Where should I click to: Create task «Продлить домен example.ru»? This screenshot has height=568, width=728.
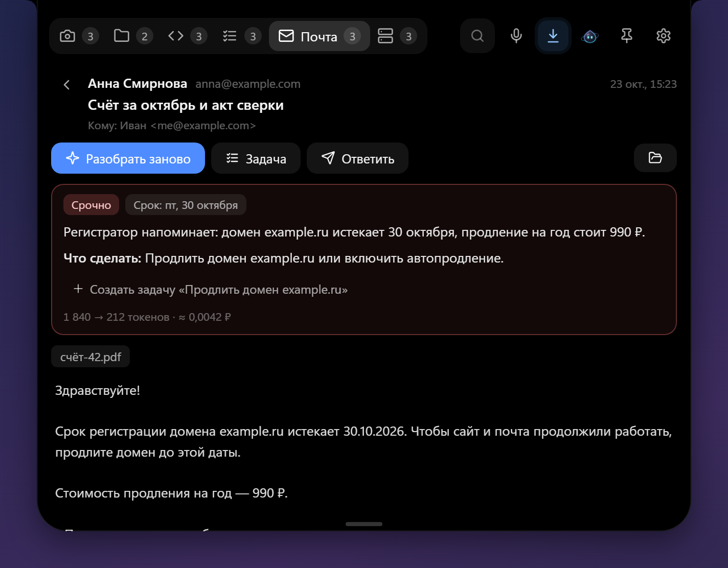pyautogui.click(x=211, y=290)
